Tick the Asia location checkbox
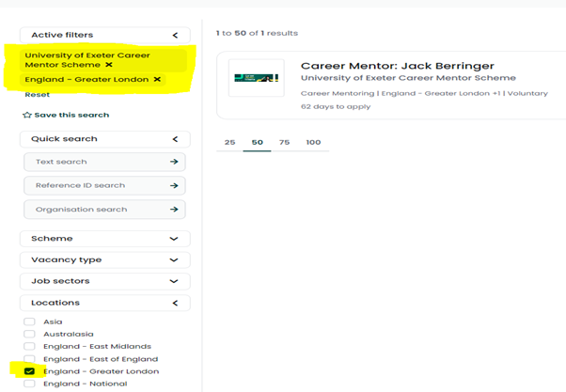 tap(30, 321)
